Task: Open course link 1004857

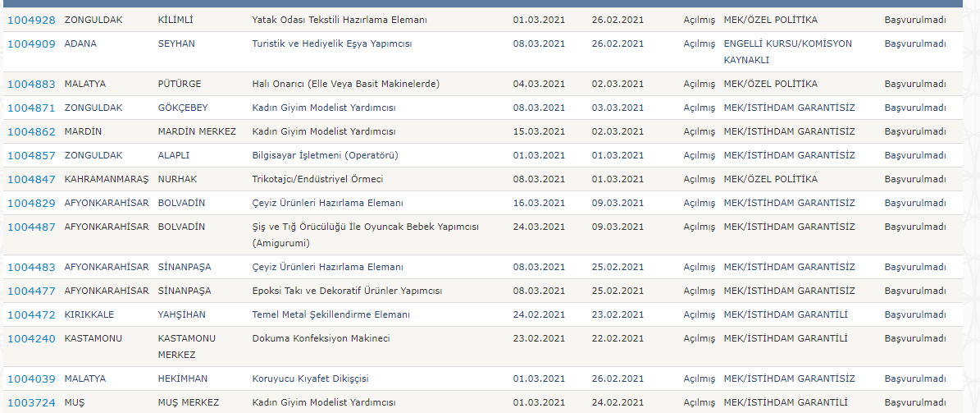Action: [31, 155]
